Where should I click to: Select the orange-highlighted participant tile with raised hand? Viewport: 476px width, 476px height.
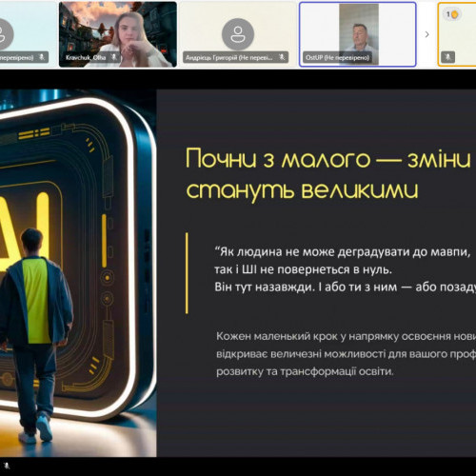click(x=457, y=34)
